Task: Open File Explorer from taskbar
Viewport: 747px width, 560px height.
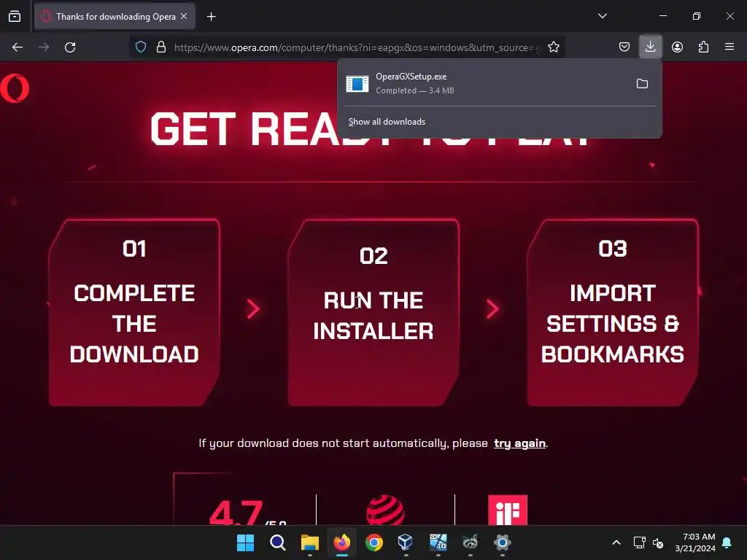Action: coord(309,542)
